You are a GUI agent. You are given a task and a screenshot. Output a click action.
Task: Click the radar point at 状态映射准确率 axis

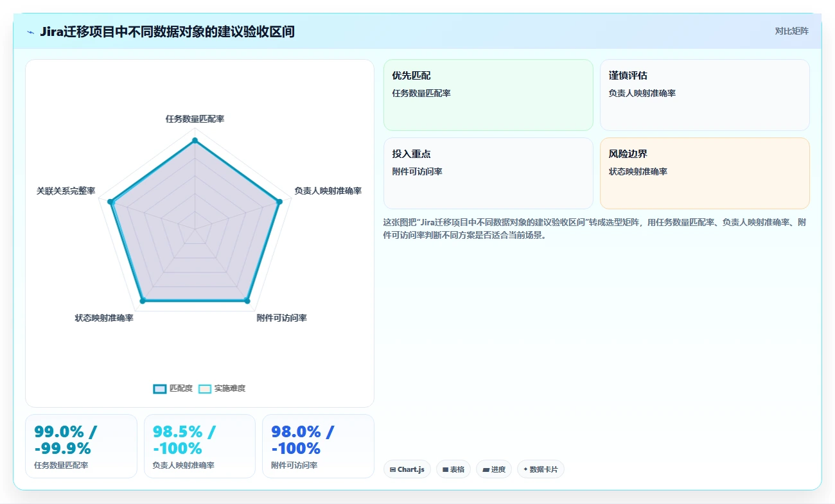[143, 300]
